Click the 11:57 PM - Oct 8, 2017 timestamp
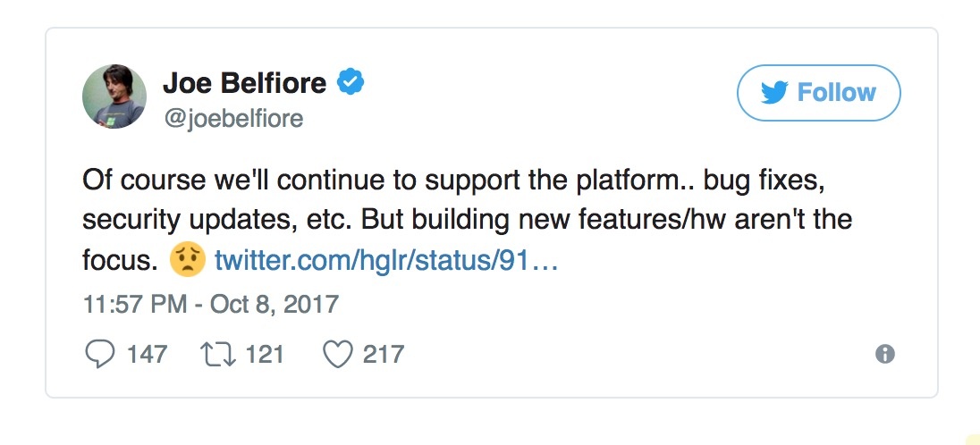The width and height of the screenshot is (980, 445). 211,304
